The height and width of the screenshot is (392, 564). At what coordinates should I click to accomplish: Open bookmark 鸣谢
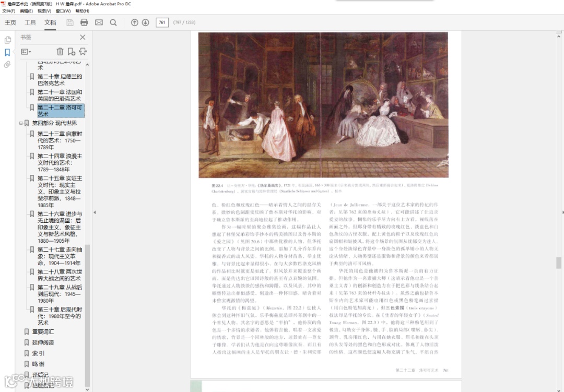point(38,364)
